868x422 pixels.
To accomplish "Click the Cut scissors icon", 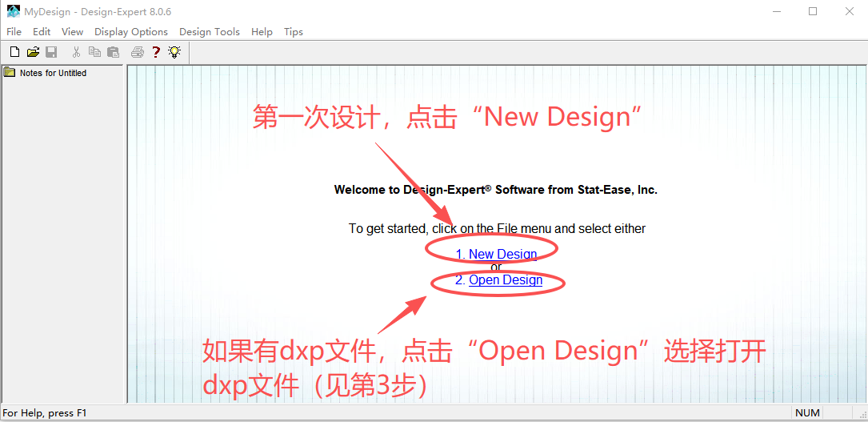I will click(x=76, y=52).
